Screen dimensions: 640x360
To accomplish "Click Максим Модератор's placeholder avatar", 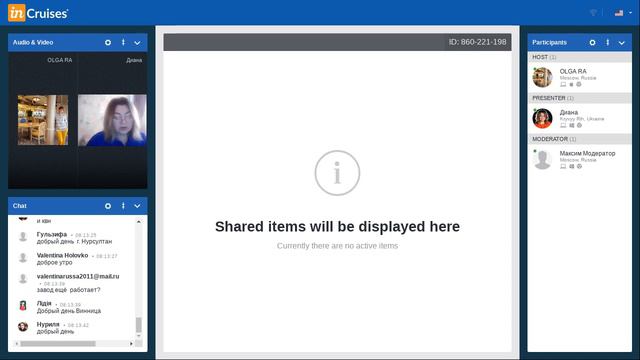I will coord(542,159).
